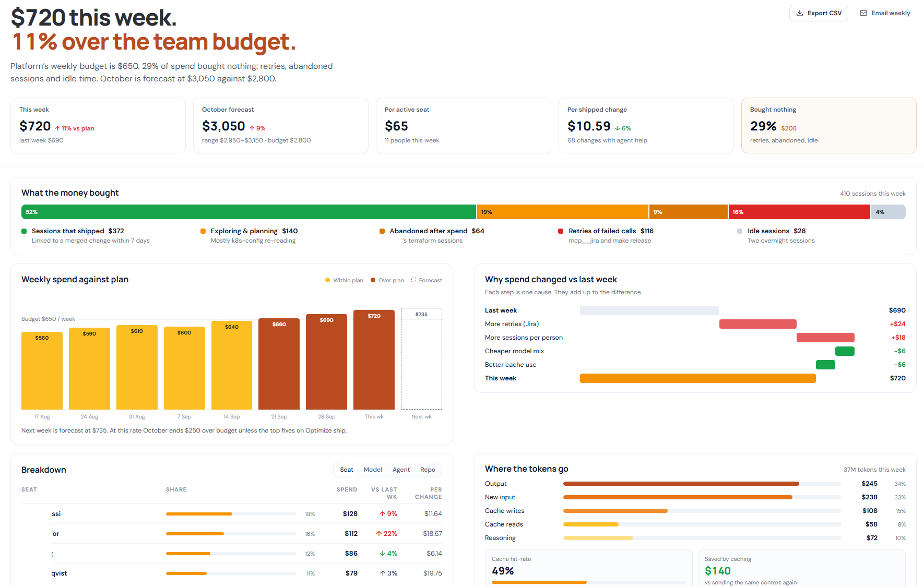Click the Saved by caching $140 card
This screenshot has height=587, width=924.
click(x=802, y=569)
